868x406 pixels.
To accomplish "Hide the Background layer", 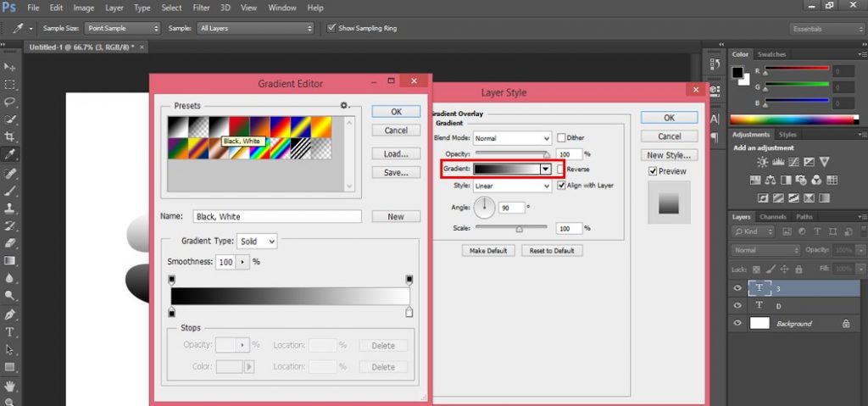I will click(x=737, y=324).
